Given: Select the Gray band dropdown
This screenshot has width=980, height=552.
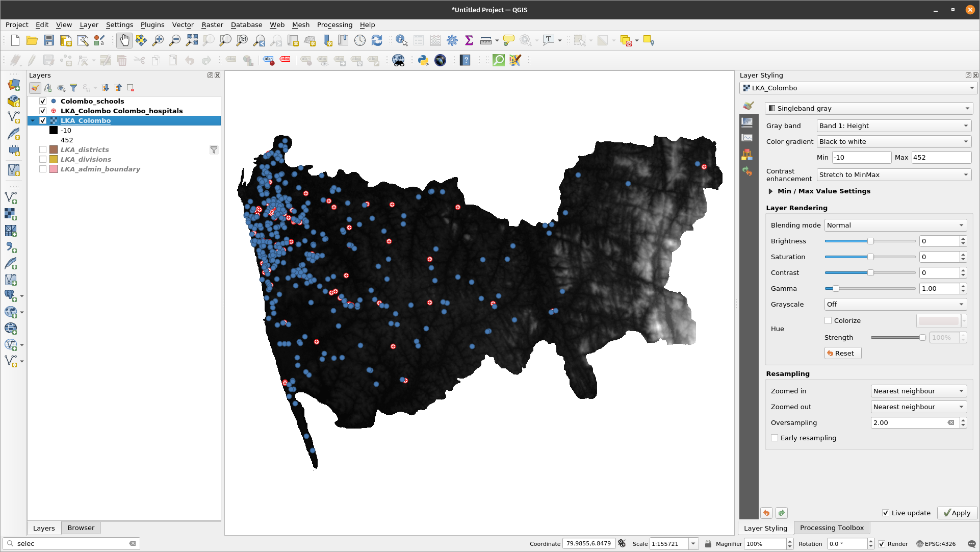Looking at the screenshot, I should [892, 125].
